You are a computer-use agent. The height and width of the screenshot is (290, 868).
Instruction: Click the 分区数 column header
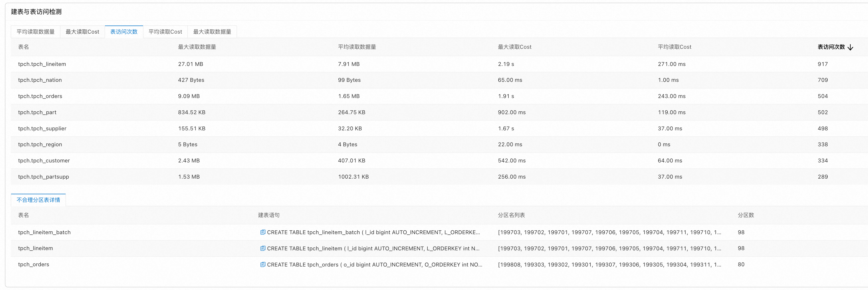click(745, 215)
